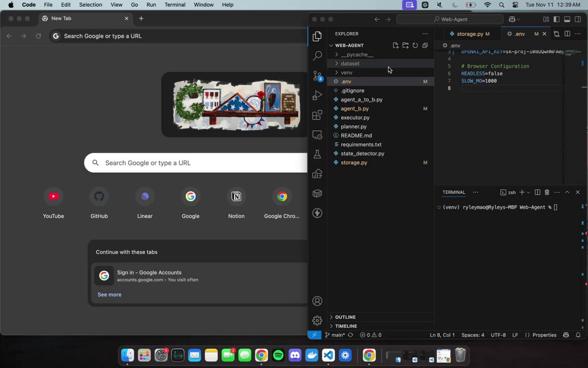Open the Terminal menu in menu bar

[x=175, y=5]
